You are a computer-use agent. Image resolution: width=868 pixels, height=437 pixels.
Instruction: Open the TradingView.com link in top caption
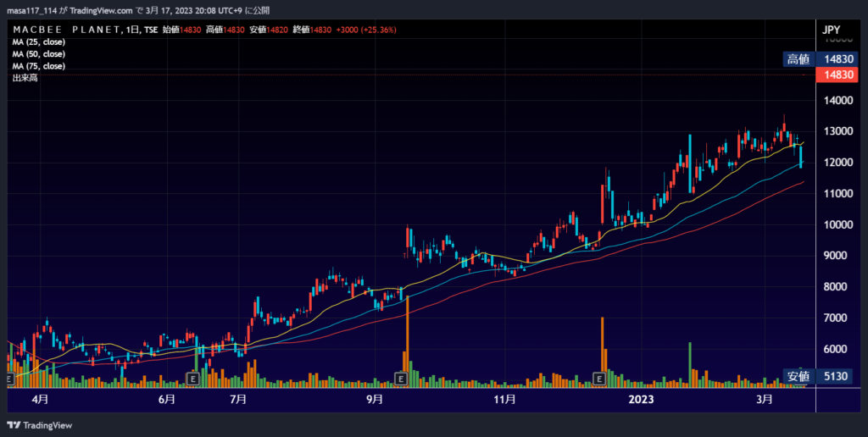tap(102, 10)
